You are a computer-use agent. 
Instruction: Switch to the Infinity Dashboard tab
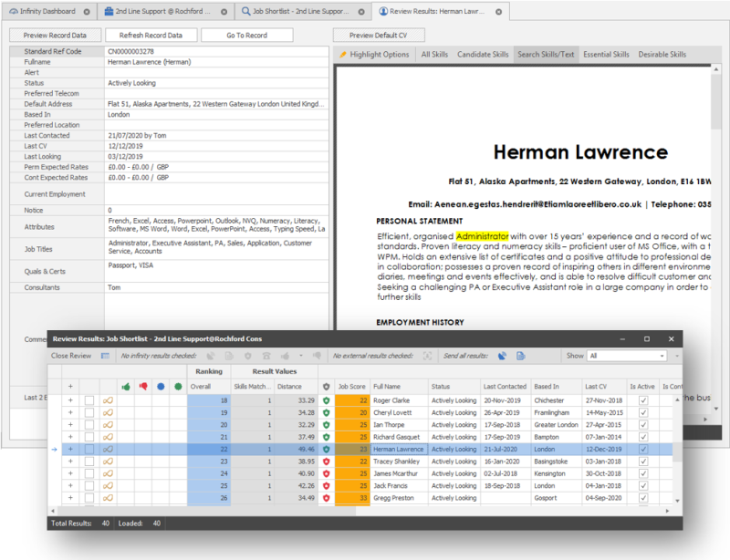pos(44,12)
